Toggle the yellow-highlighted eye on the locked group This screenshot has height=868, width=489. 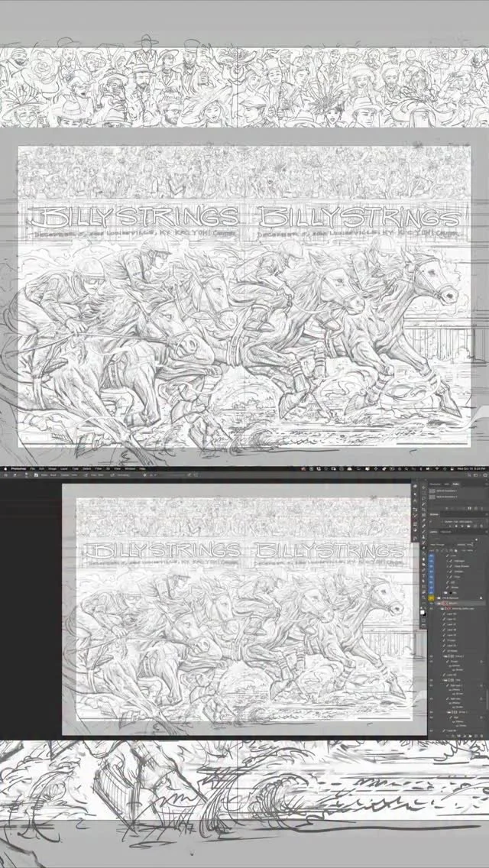431,598
